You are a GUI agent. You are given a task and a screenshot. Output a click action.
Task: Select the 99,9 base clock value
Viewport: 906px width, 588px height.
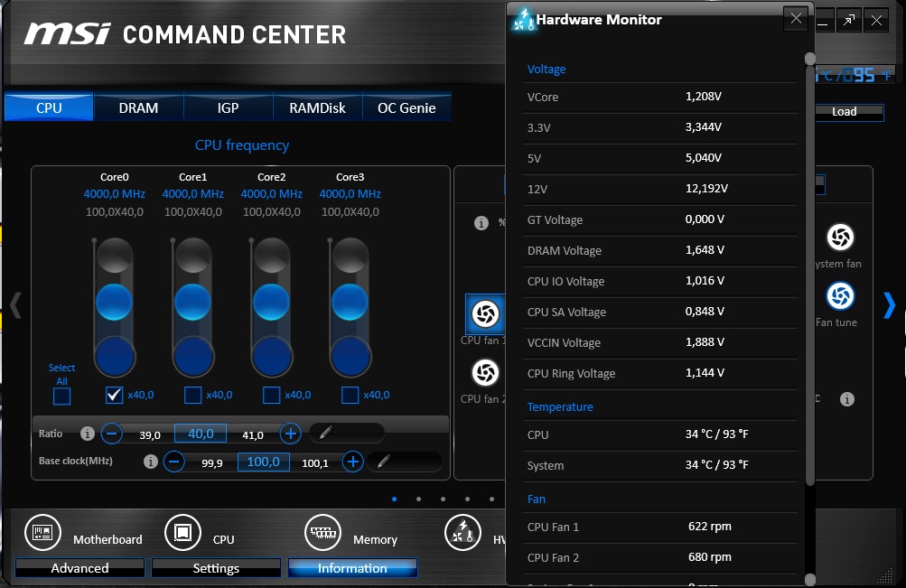[x=212, y=463]
